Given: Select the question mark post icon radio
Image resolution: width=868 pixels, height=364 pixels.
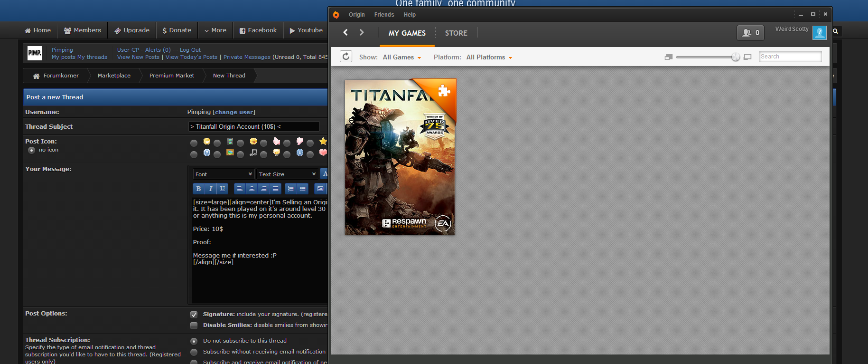Looking at the screenshot, I should coord(194,154).
